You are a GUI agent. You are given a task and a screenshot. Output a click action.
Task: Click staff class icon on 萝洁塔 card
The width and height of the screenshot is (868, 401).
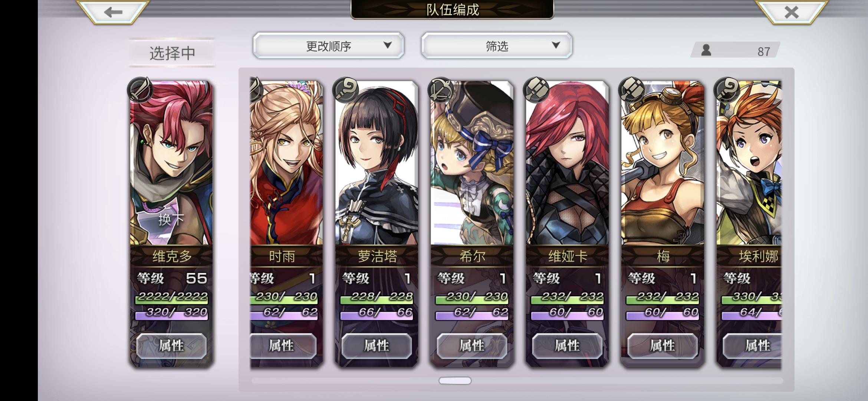tap(346, 90)
